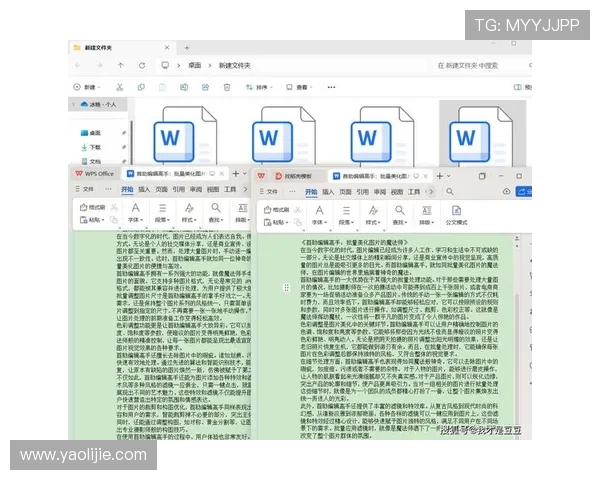Open quick-access three-dot menu, right WPS window
The height and width of the screenshot is (480, 600).
[x=292, y=191]
